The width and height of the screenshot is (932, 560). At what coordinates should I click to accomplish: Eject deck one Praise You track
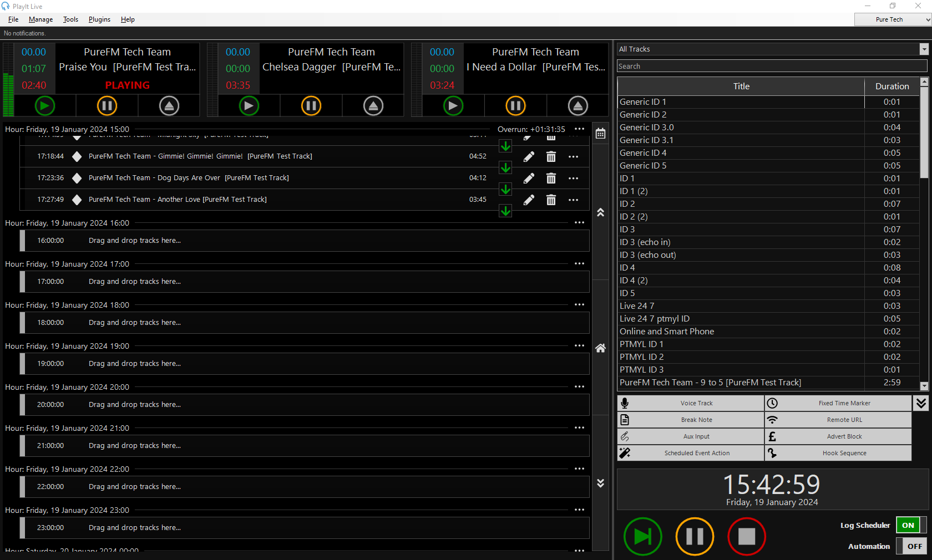point(169,105)
